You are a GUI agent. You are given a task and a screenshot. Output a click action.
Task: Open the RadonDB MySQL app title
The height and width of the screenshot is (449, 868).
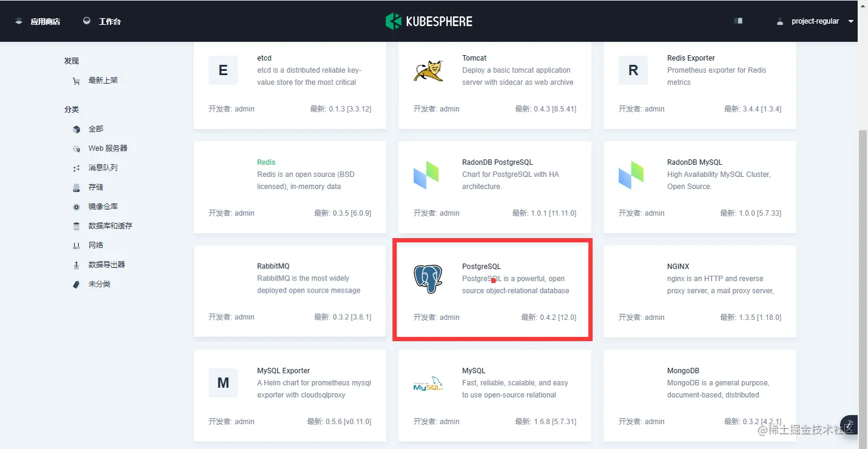coord(695,162)
